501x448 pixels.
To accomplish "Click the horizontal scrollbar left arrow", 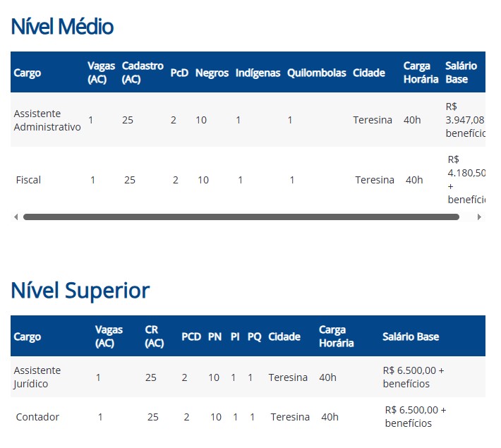I will pos(16,217).
